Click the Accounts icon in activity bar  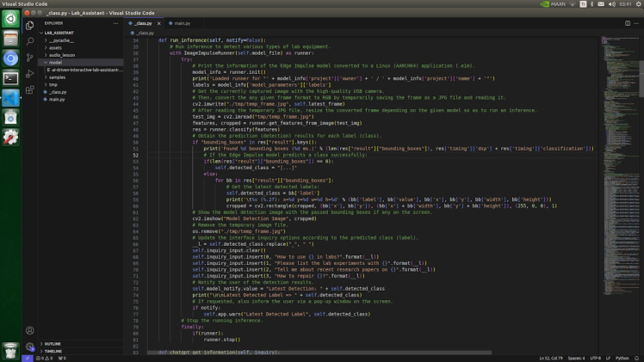[x=30, y=330]
